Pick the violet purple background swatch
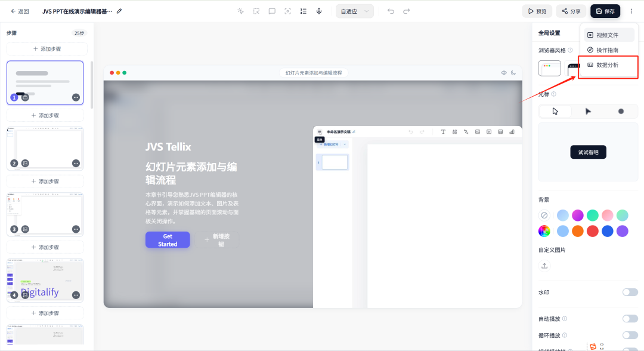 (622, 231)
